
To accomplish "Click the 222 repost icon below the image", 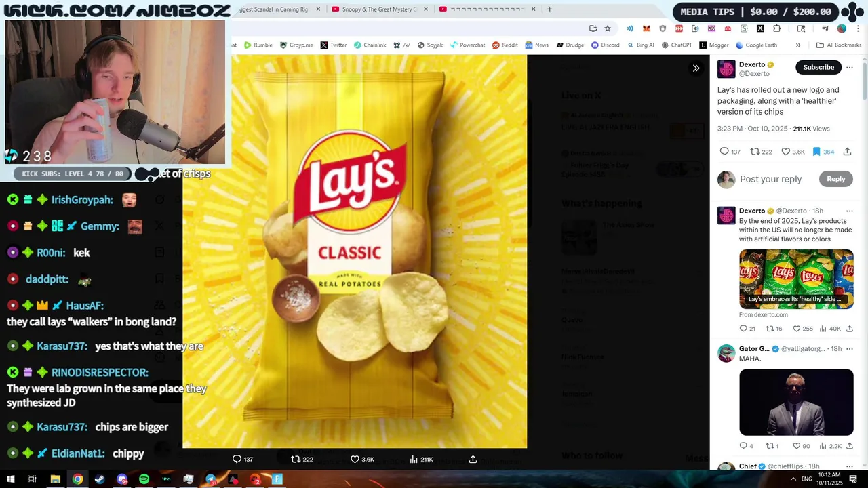I will pyautogui.click(x=302, y=459).
